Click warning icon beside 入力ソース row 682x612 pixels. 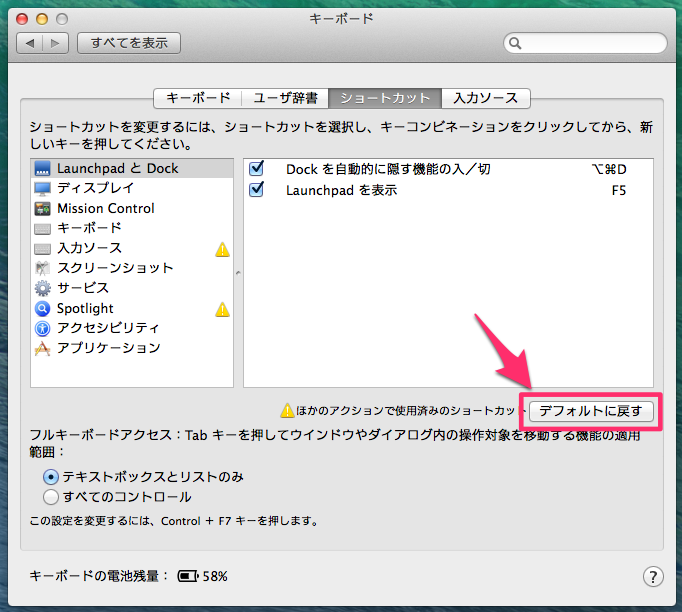222,249
